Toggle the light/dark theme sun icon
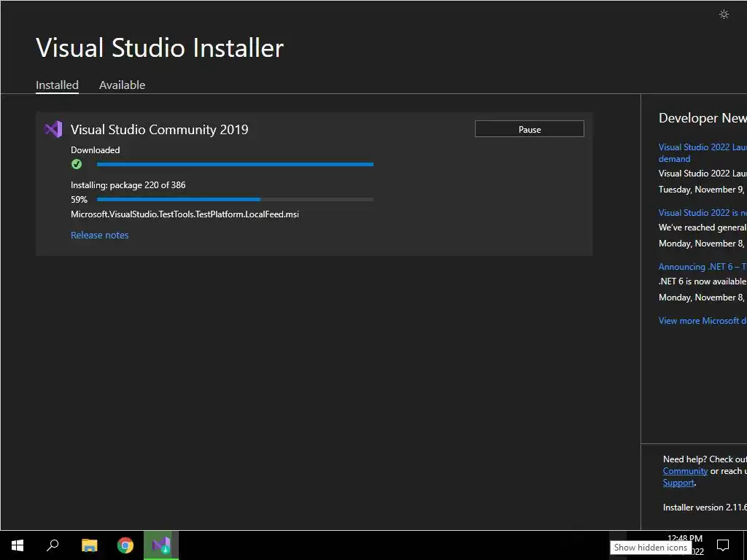The width and height of the screenshot is (747, 560). (724, 15)
